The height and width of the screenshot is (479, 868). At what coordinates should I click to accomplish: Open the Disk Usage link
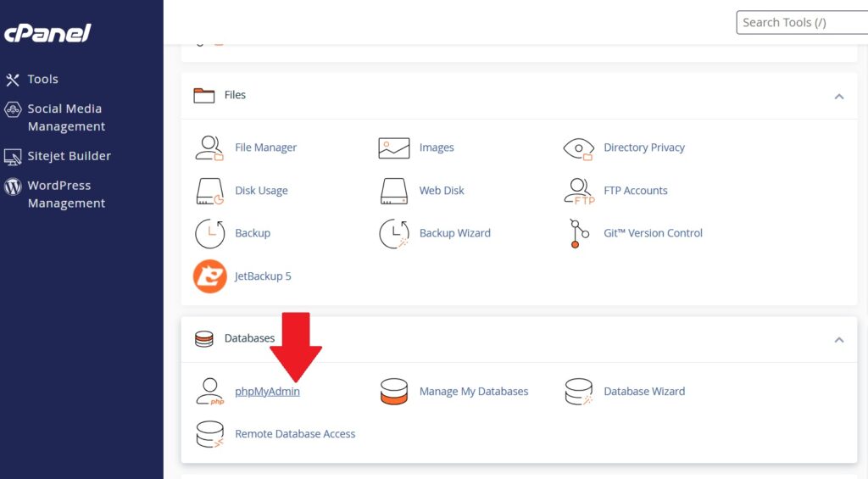[261, 191]
